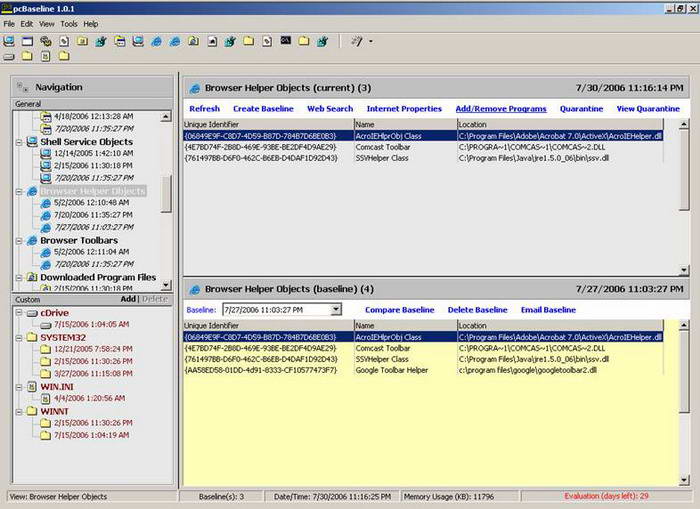Click the WIN.INI file icon in Custom tree
700x509 pixels.
[x=32, y=387]
